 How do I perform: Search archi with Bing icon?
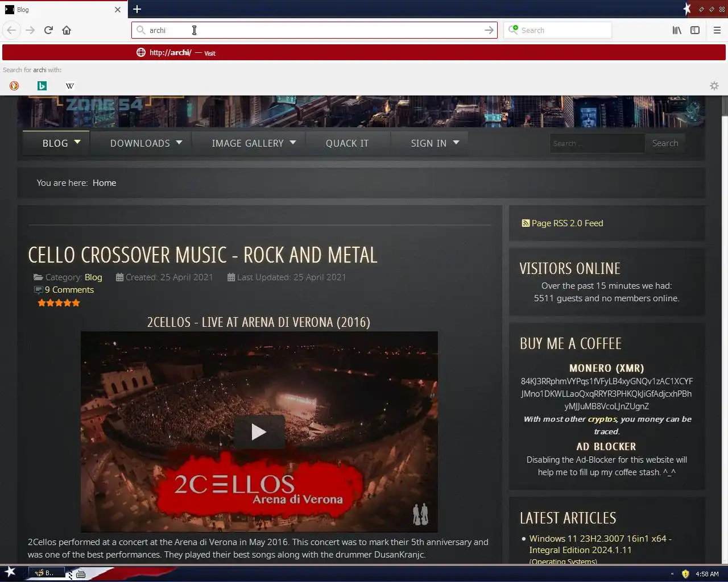coord(42,86)
